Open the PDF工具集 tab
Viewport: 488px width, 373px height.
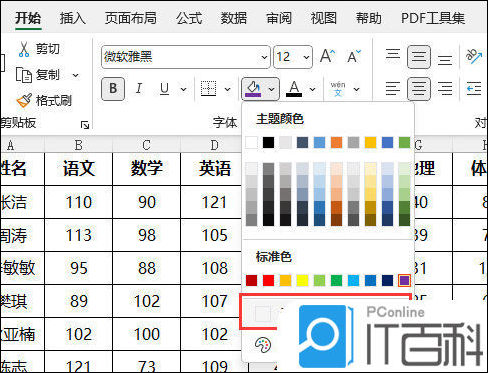pyautogui.click(x=433, y=18)
